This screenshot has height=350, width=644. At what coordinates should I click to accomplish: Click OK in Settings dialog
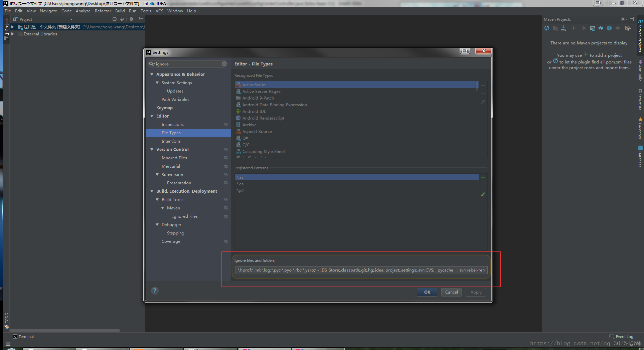click(427, 292)
